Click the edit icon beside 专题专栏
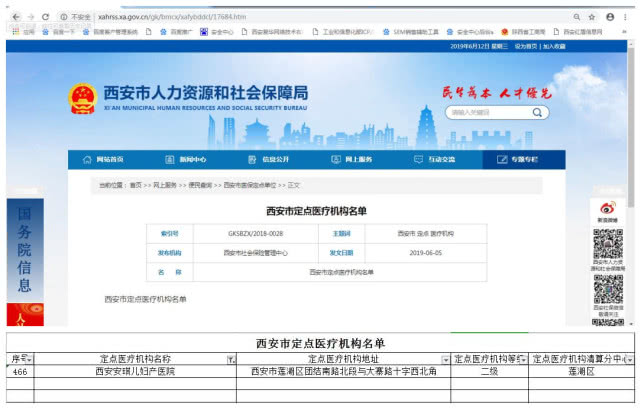Viewport: 641px width, 409px height. click(502, 160)
